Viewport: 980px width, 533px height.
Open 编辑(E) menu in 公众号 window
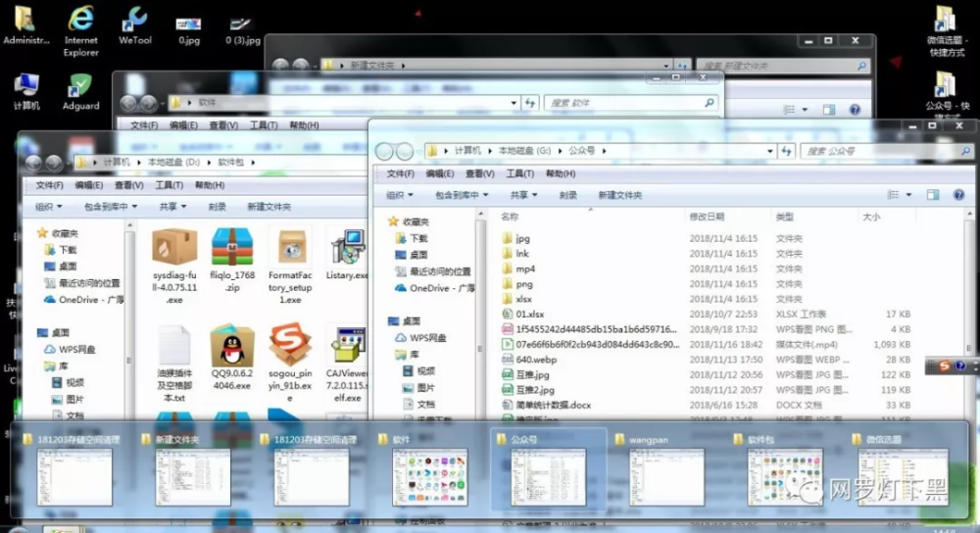(439, 173)
